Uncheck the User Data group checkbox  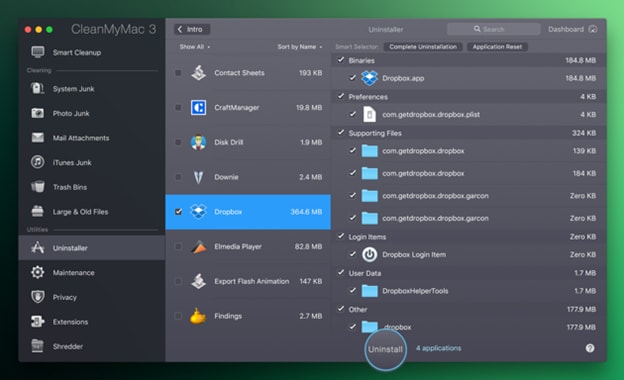(341, 273)
